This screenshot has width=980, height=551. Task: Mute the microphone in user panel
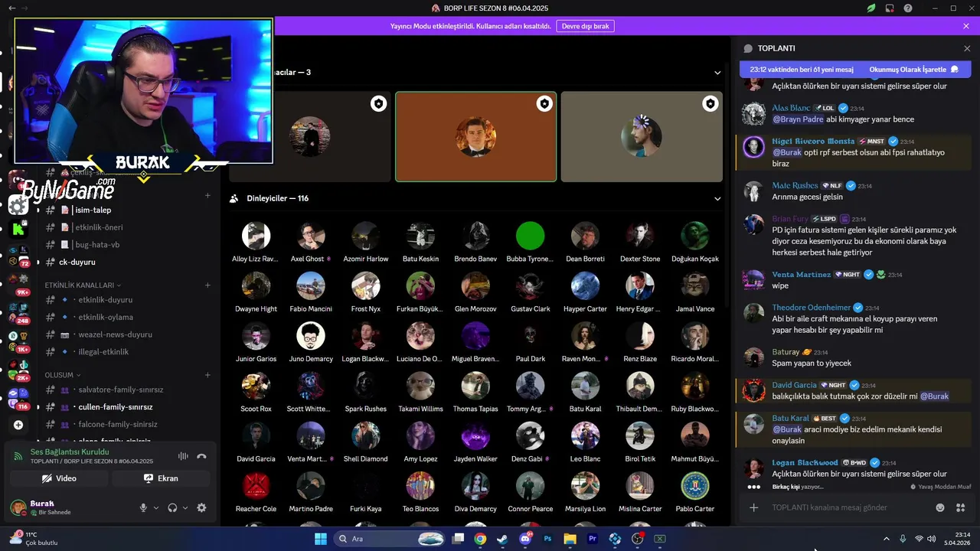143,507
